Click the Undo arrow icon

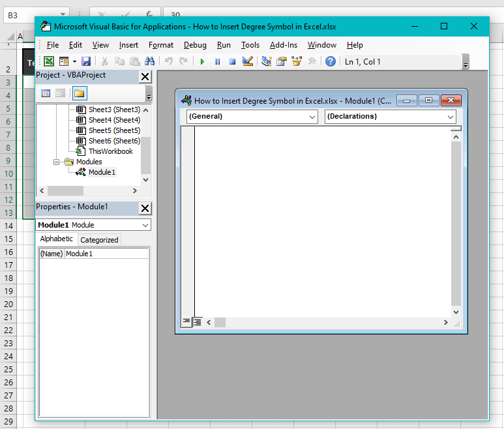[169, 61]
